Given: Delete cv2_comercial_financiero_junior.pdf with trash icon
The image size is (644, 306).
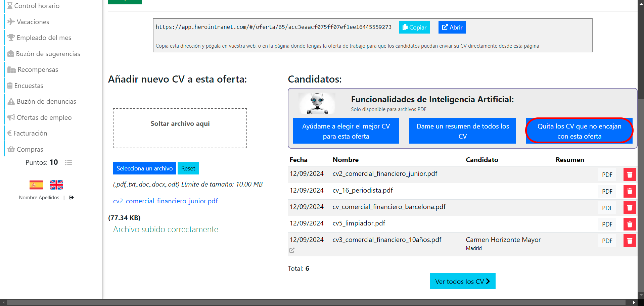Looking at the screenshot, I should (x=630, y=174).
